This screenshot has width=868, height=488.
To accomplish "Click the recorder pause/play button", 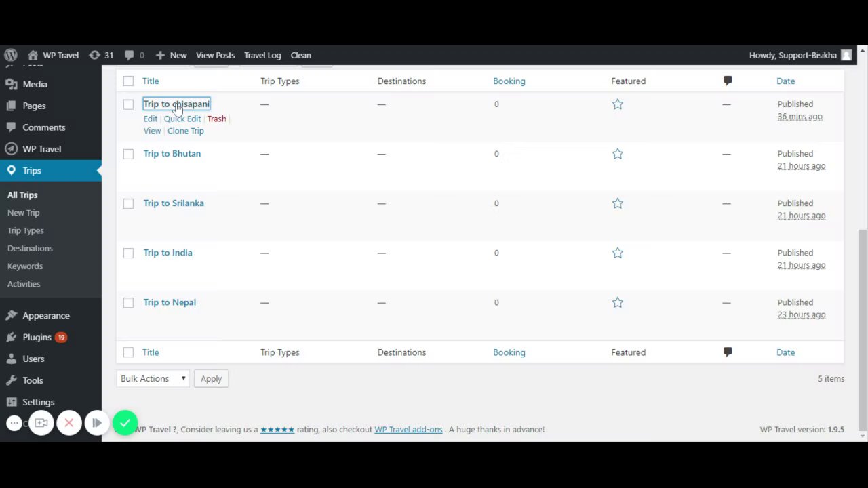I will point(97,423).
